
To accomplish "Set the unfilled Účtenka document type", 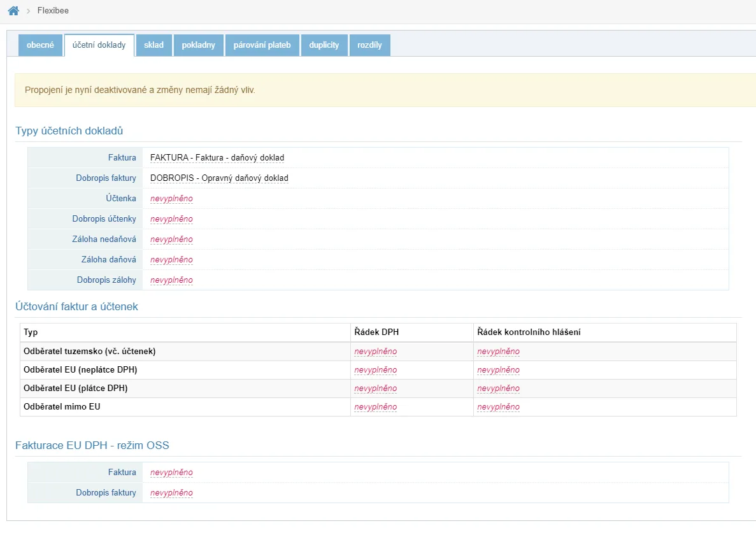I will pos(171,199).
